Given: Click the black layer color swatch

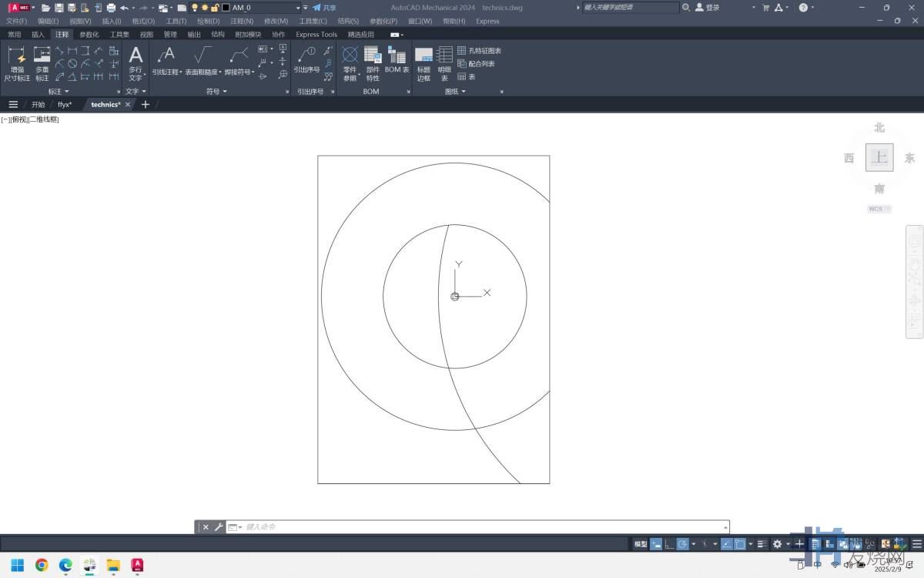Looking at the screenshot, I should (226, 8).
